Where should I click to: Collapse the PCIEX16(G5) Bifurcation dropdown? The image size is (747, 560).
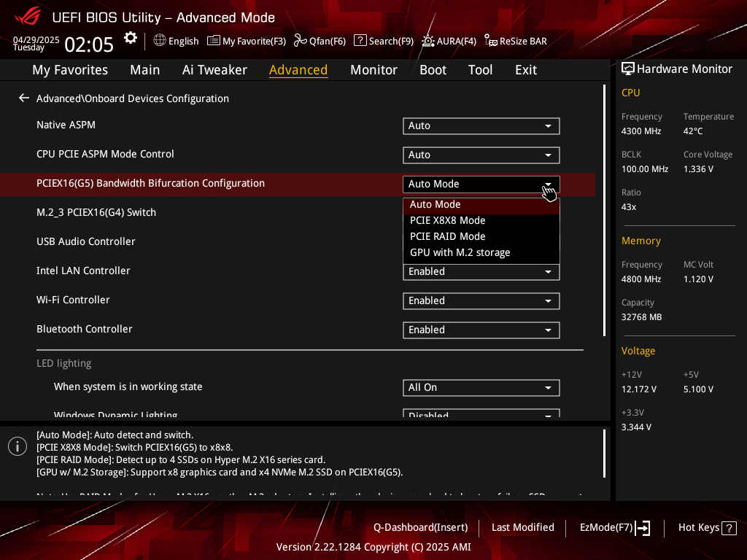[x=481, y=184]
